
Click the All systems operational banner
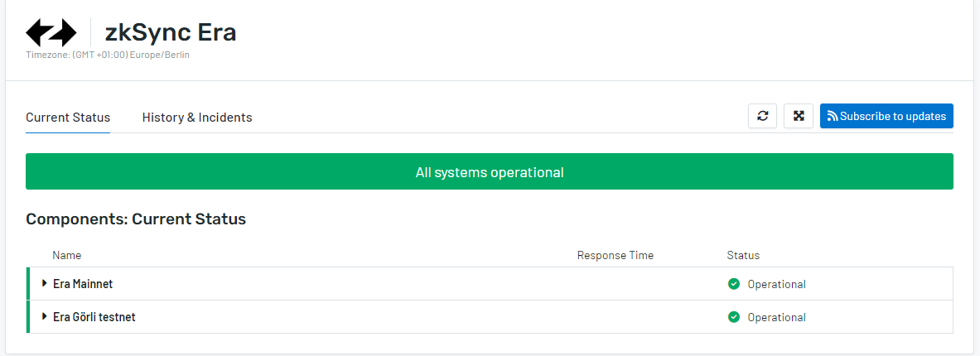[x=490, y=172]
